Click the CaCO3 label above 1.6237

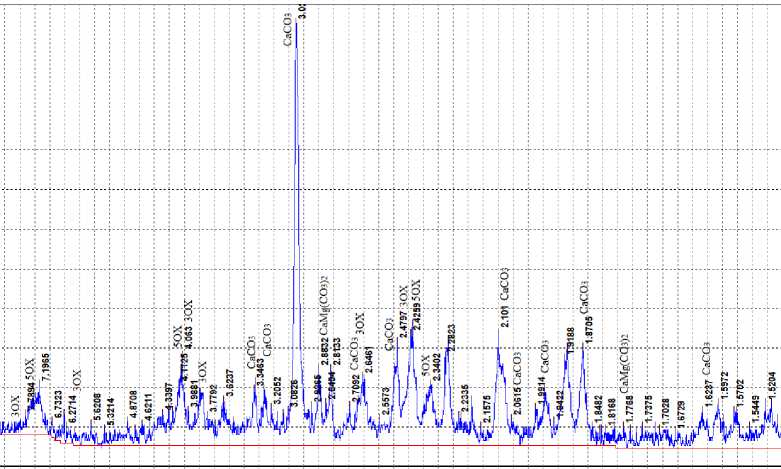[706, 359]
